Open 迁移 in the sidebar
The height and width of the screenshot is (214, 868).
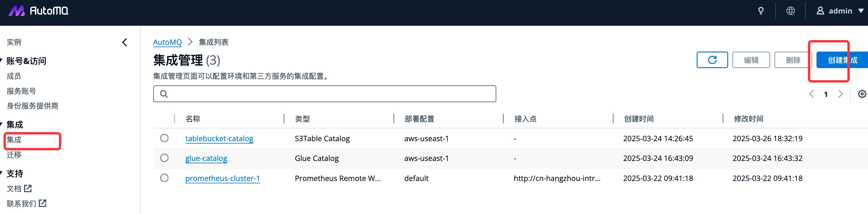[14, 154]
